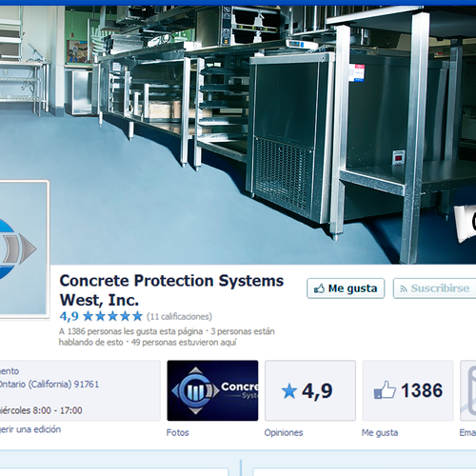Open the 1386 thumbs-up likes tile

click(407, 390)
